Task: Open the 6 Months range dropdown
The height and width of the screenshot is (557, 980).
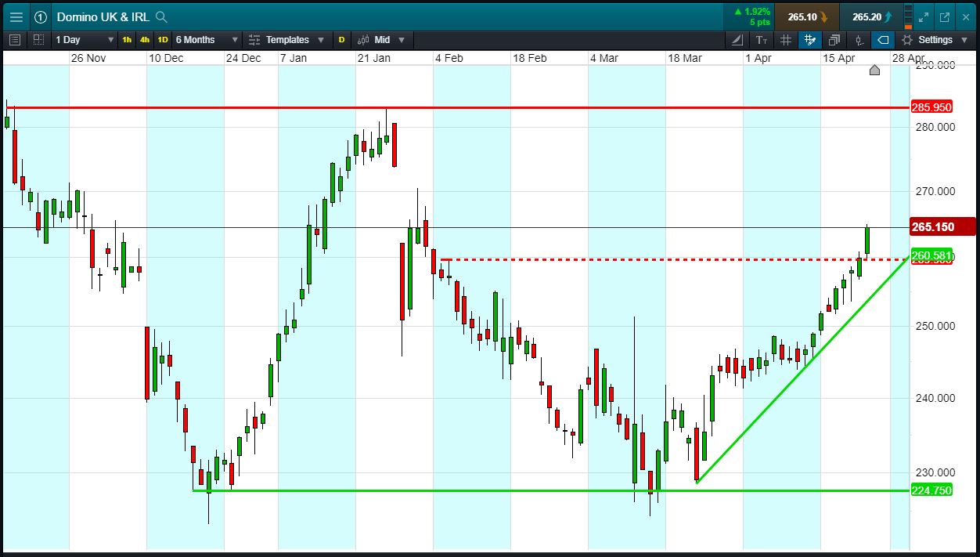Action: 207,39
